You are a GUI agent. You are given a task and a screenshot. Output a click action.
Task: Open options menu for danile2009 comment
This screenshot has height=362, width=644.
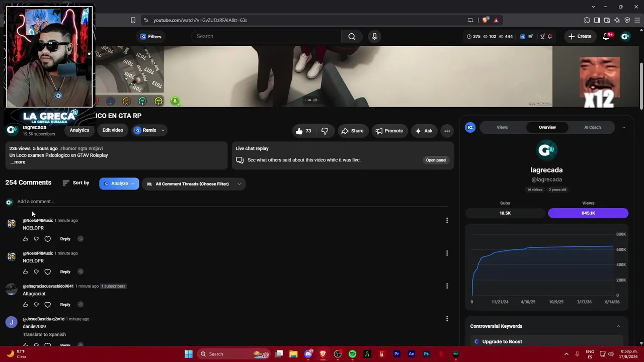(x=447, y=319)
